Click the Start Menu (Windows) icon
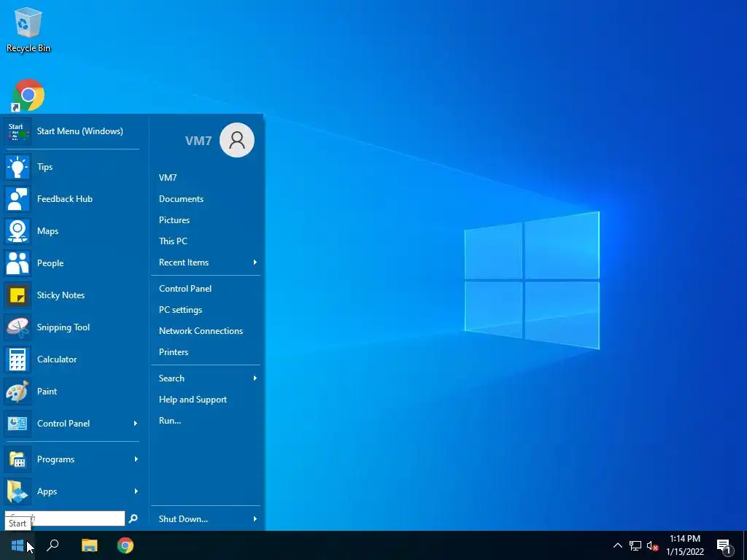 (x=18, y=131)
